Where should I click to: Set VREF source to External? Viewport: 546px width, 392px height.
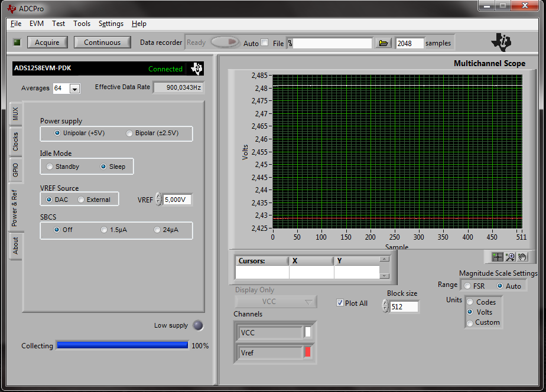tap(81, 200)
